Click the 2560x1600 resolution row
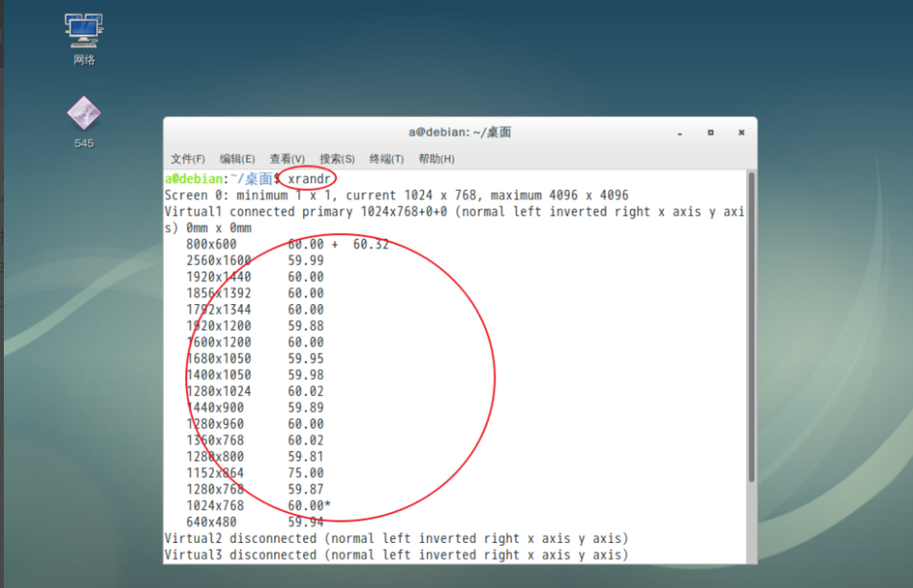 click(x=255, y=260)
